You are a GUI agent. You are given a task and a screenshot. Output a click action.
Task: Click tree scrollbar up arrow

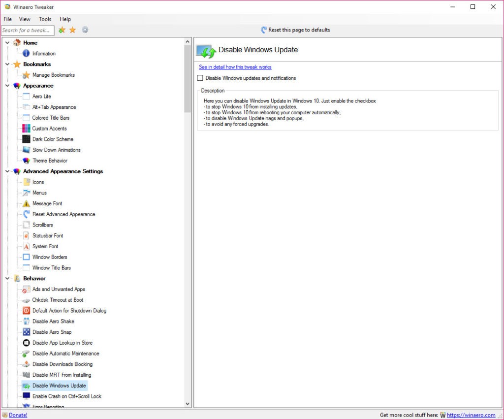[x=188, y=41]
